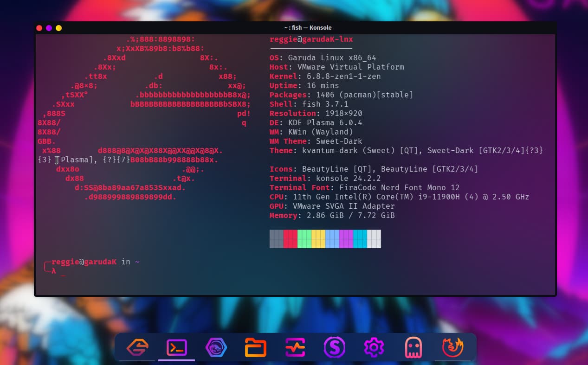Image resolution: width=588 pixels, height=365 pixels.
Task: Open the fire-fox browser icon in dock
Action: point(452,347)
